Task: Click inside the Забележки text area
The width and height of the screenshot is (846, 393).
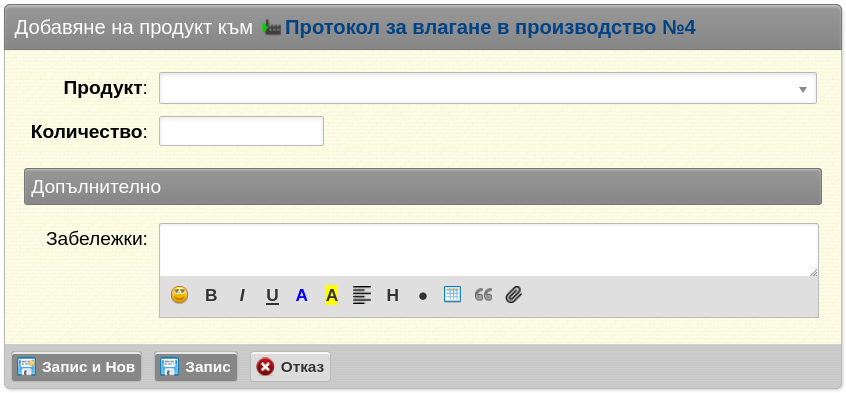Action: click(x=489, y=250)
